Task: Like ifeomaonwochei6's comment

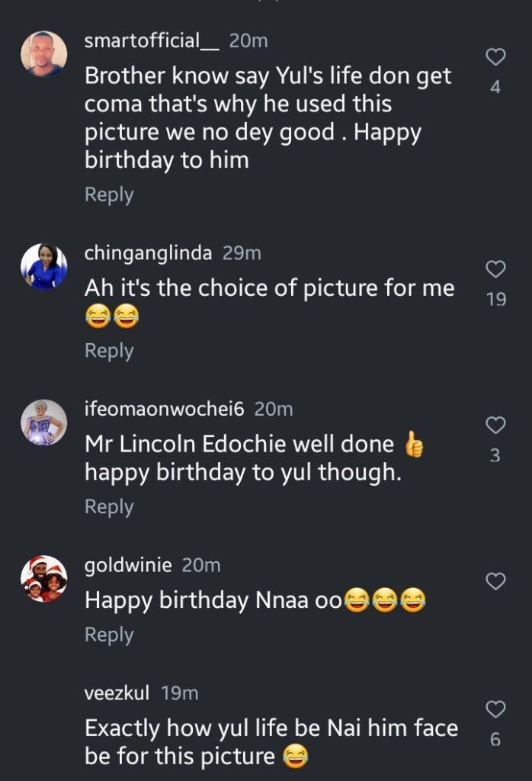Action: pos(495,425)
